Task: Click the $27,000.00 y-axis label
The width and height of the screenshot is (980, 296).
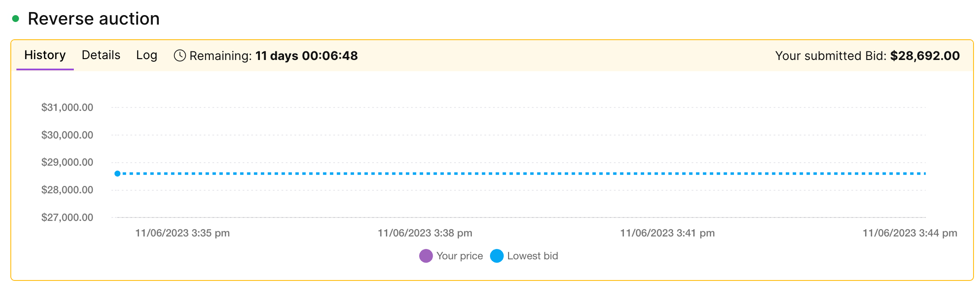Action: tap(67, 217)
